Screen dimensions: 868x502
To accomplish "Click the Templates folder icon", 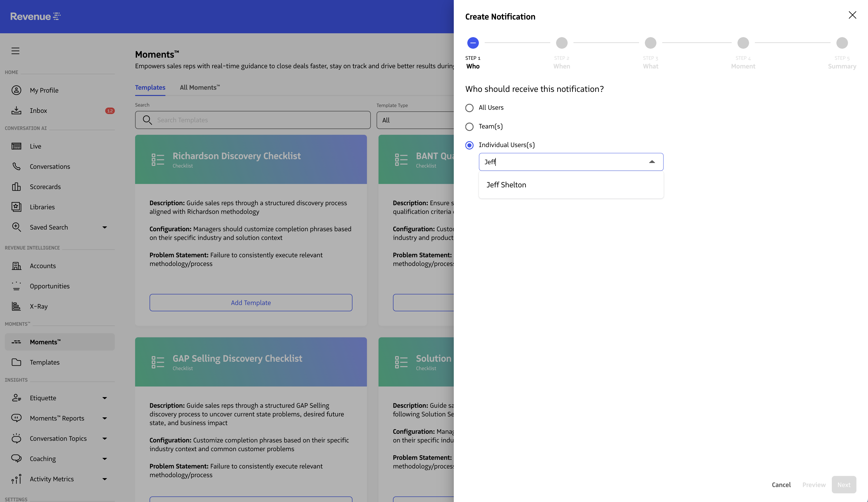I will (x=16, y=362).
